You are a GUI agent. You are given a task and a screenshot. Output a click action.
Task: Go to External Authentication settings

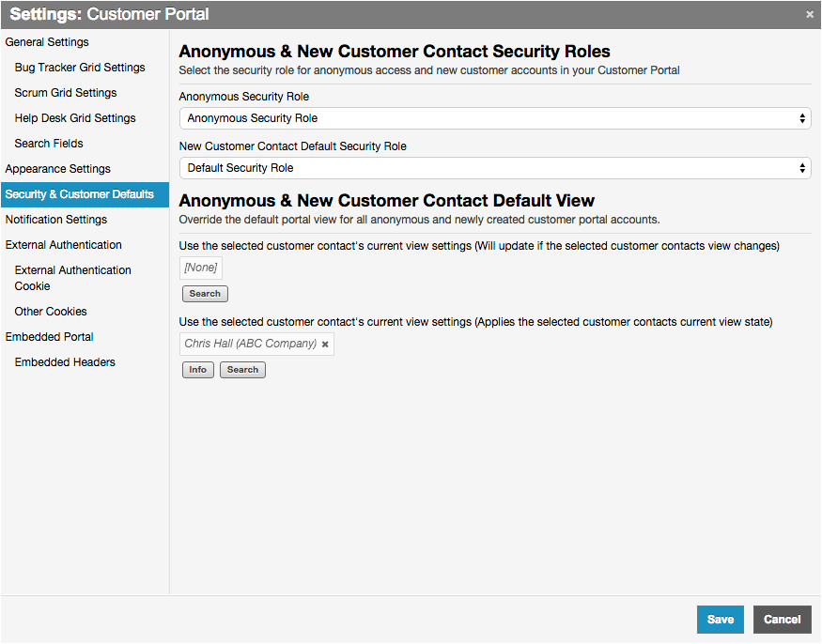tap(64, 245)
